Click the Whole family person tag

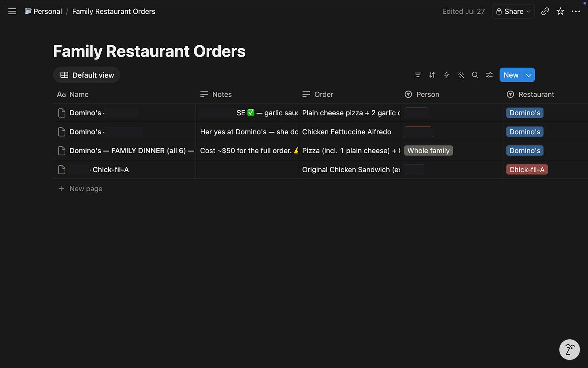coord(428,151)
